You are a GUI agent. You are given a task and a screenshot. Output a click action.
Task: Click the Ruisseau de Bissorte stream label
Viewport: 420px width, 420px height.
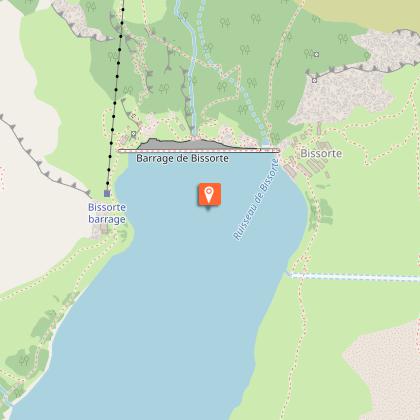256,200
